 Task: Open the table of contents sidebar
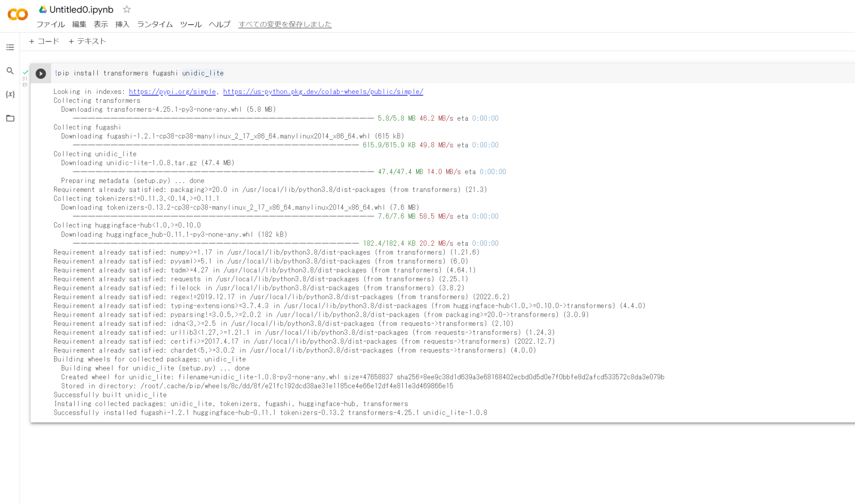pos(10,47)
